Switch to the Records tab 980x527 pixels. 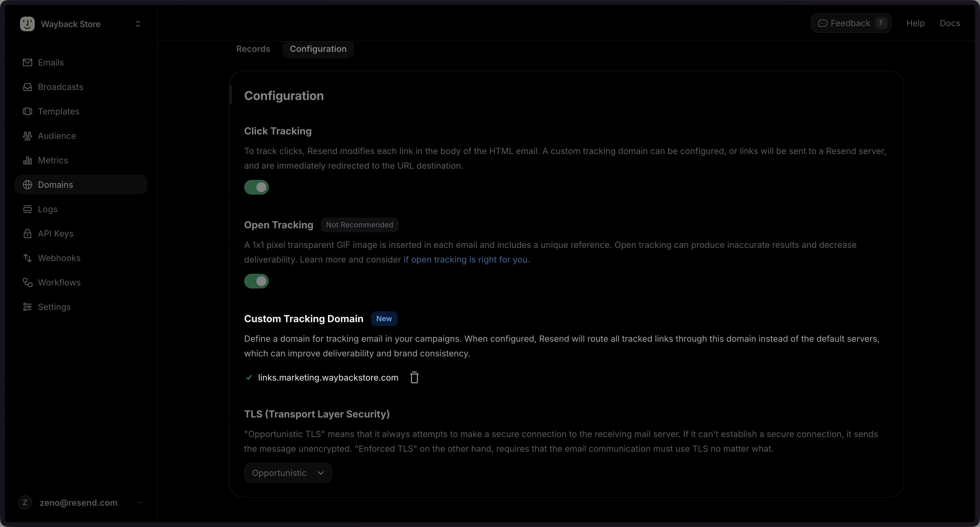[x=253, y=48]
